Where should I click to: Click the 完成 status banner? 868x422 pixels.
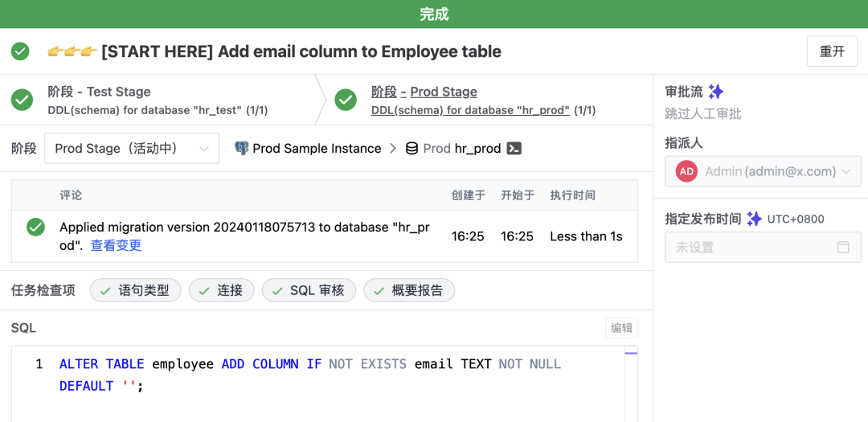tap(434, 14)
